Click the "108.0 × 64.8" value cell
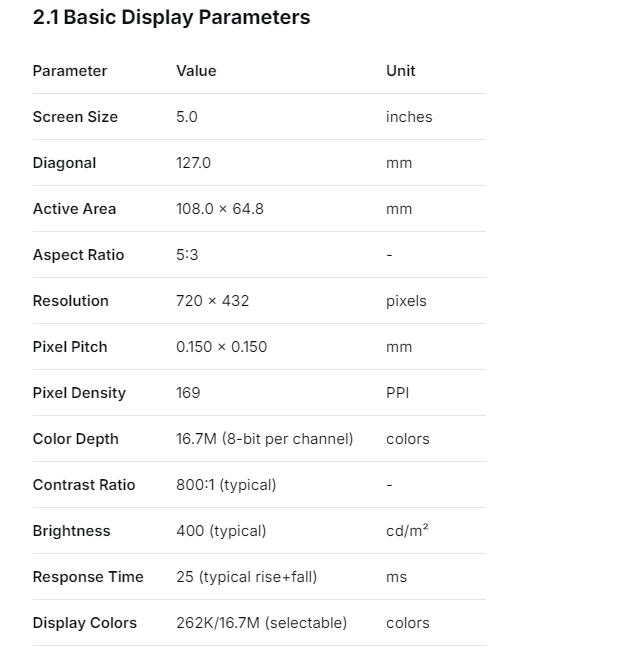This screenshot has height=653, width=617. 220,209
